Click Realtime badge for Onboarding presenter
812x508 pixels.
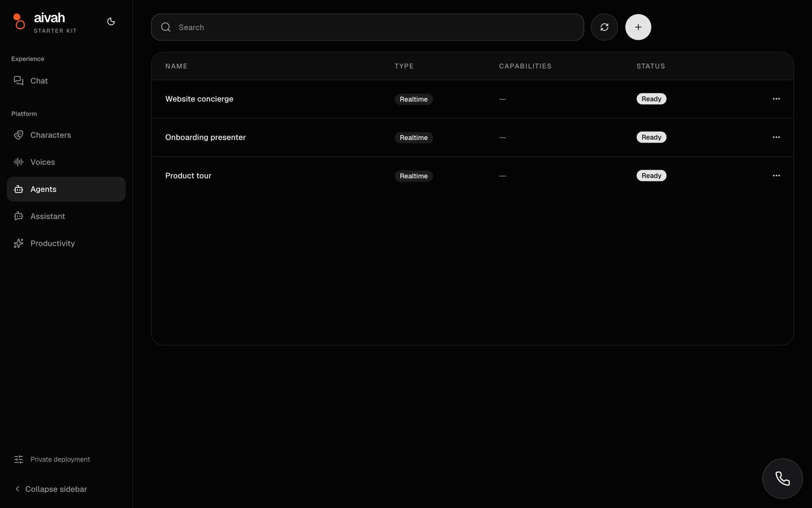[x=414, y=137]
